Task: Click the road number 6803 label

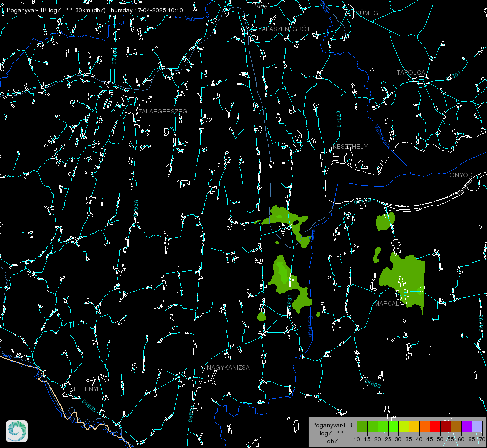Action: (373, 384)
